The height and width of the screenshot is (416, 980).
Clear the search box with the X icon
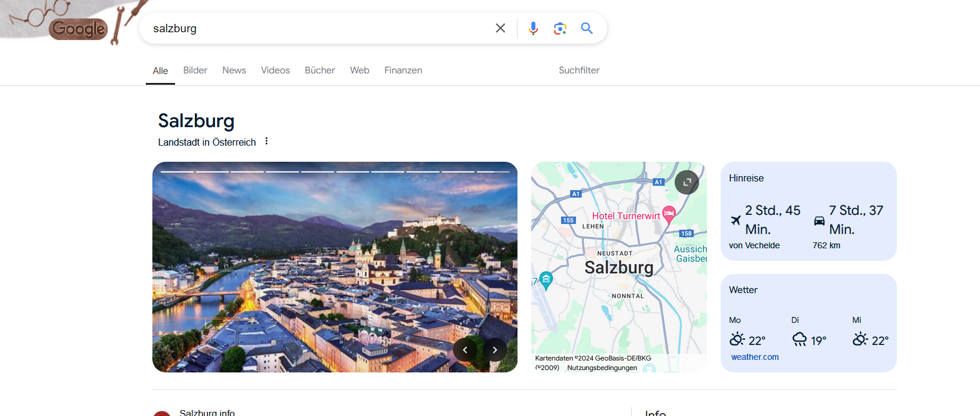pos(500,28)
